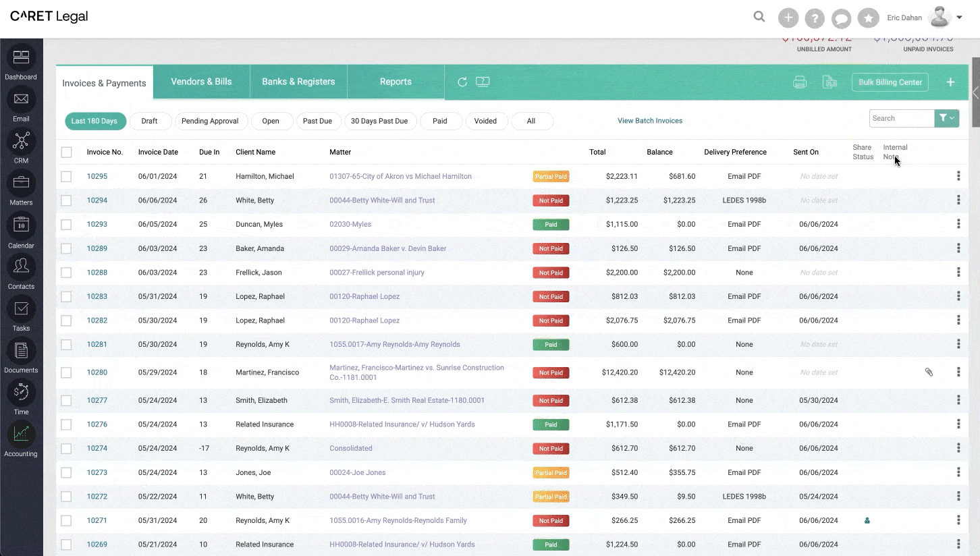Image resolution: width=980 pixels, height=556 pixels.
Task: Switch to the Banks & Registers tab
Action: (x=298, y=82)
